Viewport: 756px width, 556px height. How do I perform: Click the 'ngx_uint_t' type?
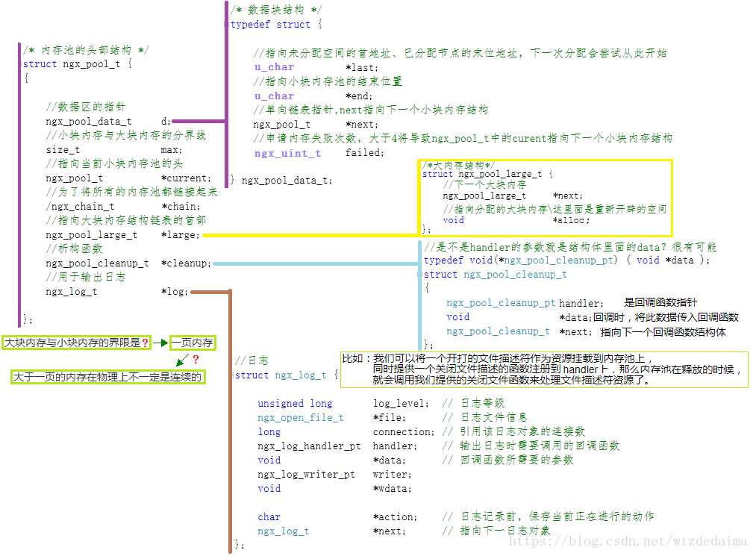287,153
